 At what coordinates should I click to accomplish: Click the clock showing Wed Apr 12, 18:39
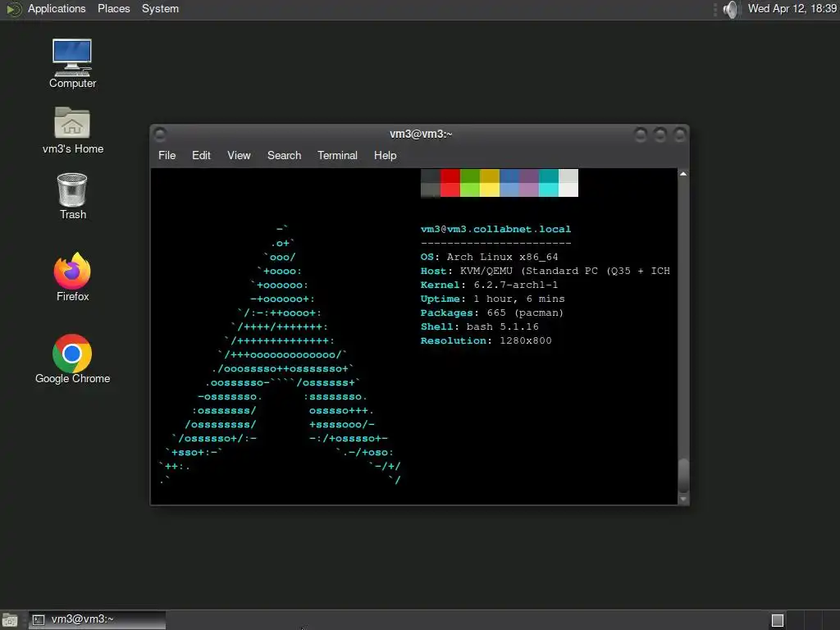792,9
